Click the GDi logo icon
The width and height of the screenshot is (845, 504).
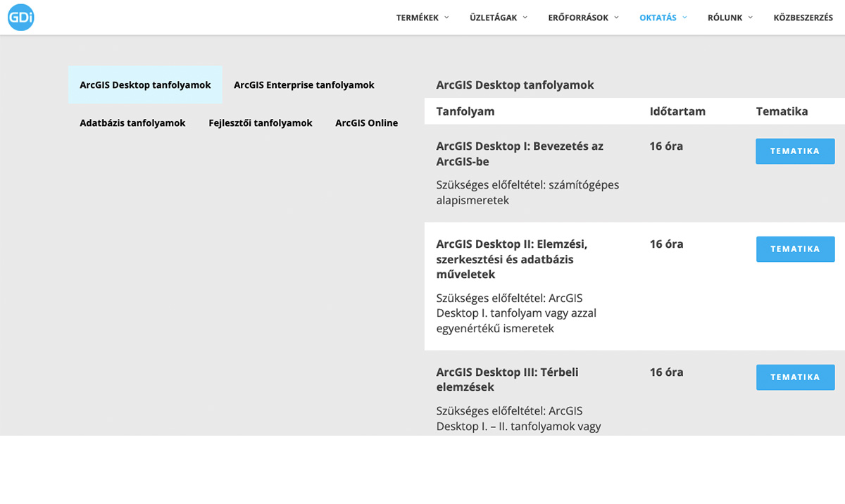[x=20, y=18]
